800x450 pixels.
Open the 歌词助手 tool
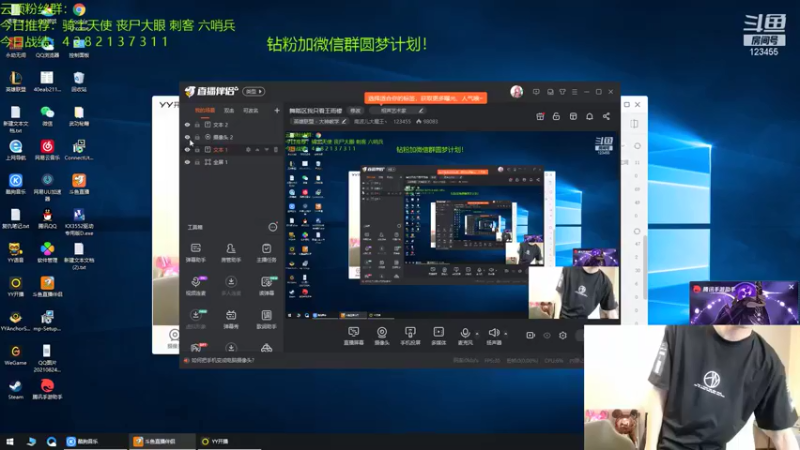[266, 319]
